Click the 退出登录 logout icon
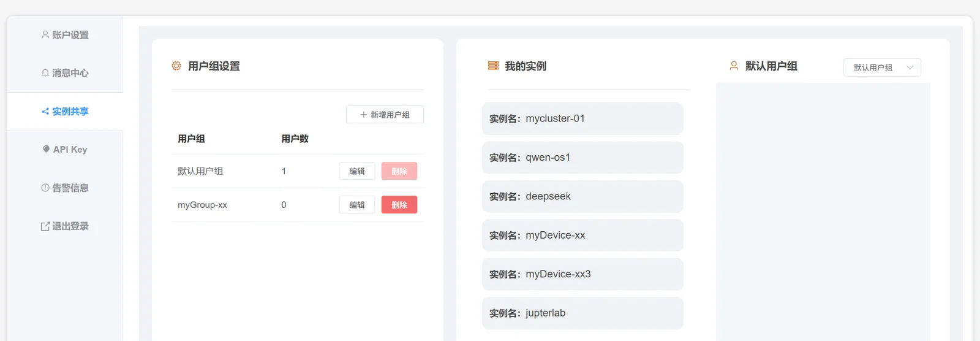 point(45,226)
